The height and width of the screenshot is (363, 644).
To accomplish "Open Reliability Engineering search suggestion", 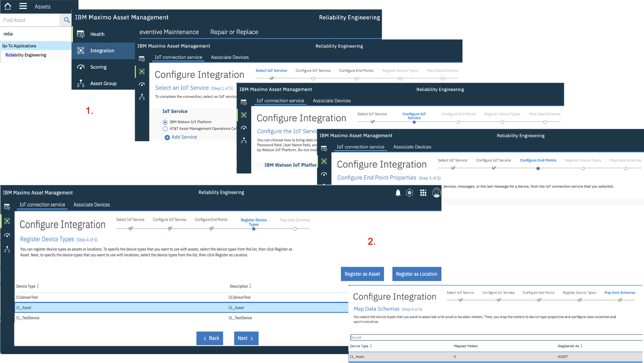I will tap(26, 55).
